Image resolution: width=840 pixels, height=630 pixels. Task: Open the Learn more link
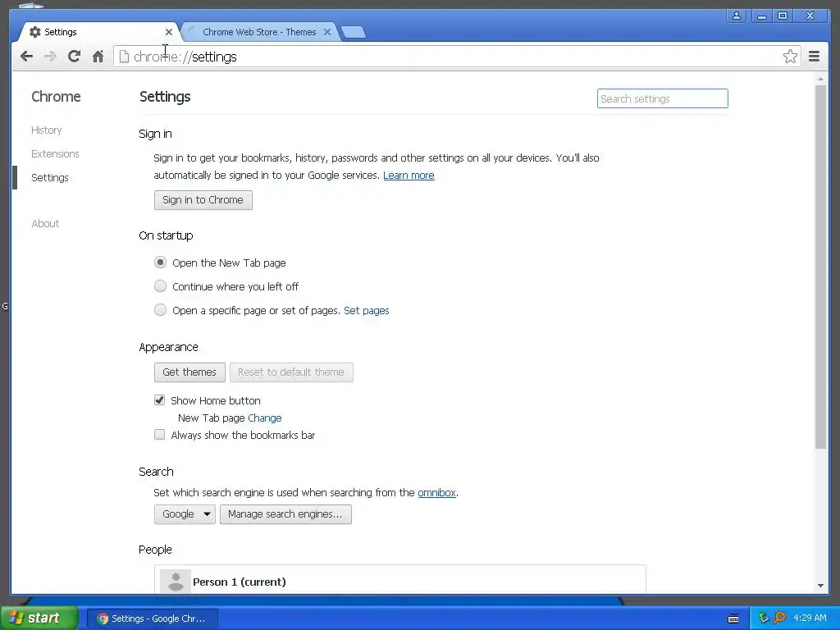409,176
